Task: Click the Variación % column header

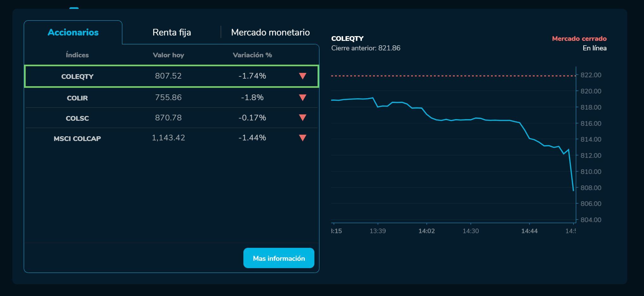Action: click(252, 55)
